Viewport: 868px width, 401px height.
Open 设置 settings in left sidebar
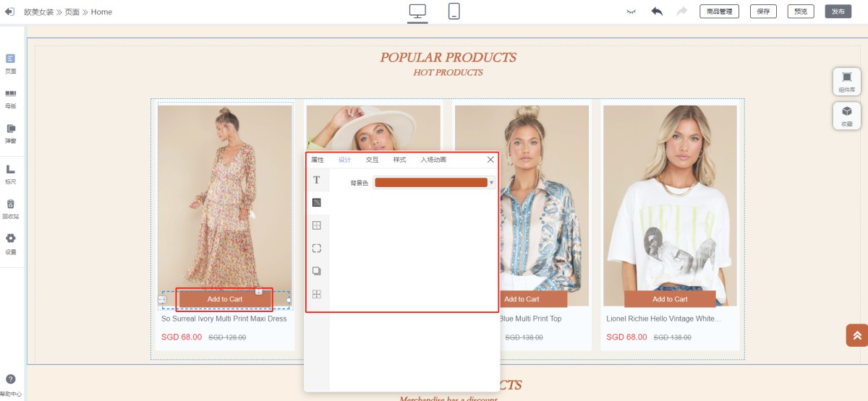click(11, 243)
